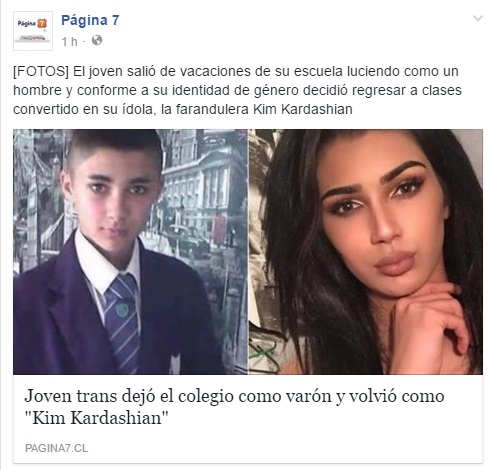Image resolution: width=488 pixels, height=470 pixels.
Task: Select the caption line starting with hombre
Action: pyautogui.click(x=237, y=90)
